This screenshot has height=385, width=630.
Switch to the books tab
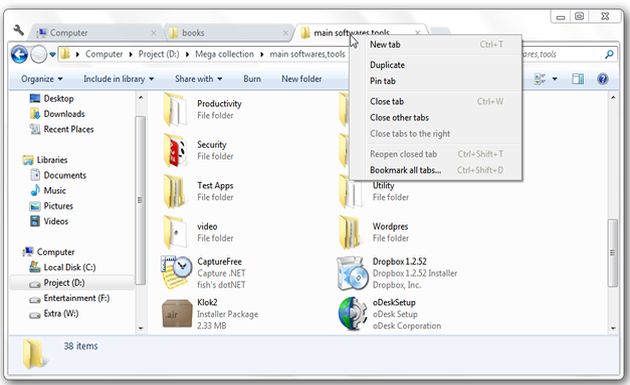pos(228,33)
